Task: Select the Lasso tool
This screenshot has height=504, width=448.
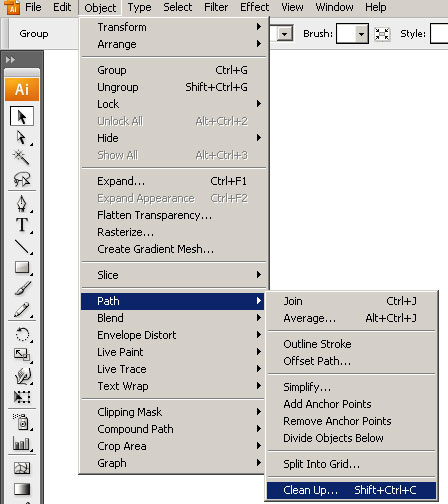Action: [22, 179]
